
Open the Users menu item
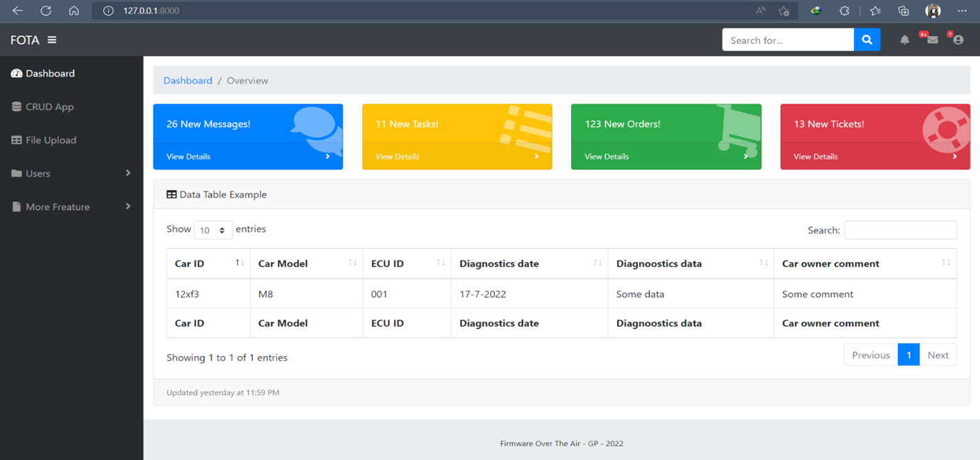(x=39, y=174)
